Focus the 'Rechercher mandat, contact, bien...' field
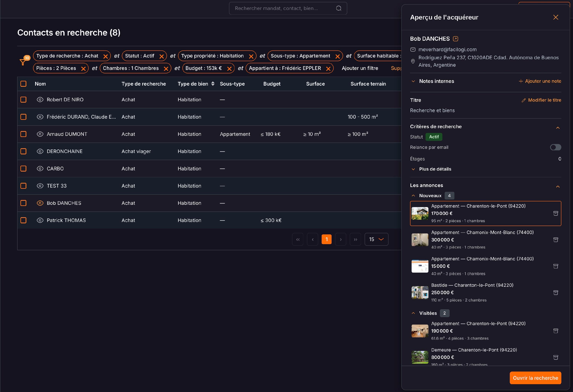Screen dimensions: 573x392 coord(288,8)
